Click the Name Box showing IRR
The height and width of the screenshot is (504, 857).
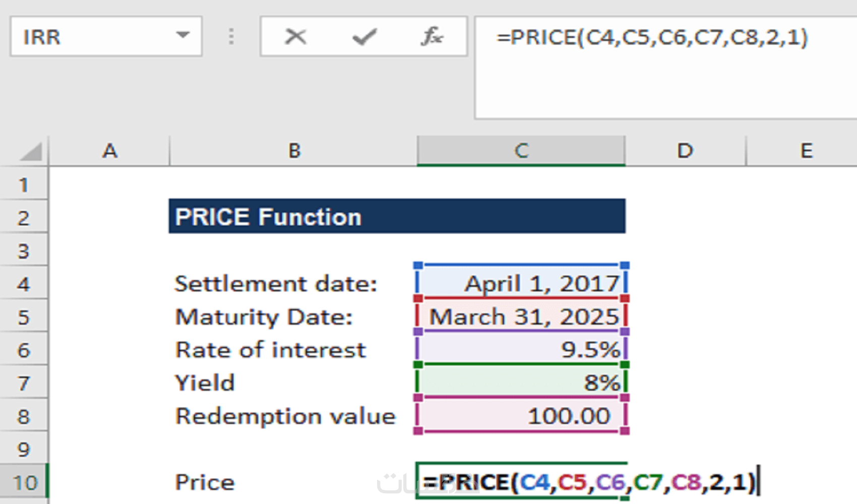click(x=91, y=36)
